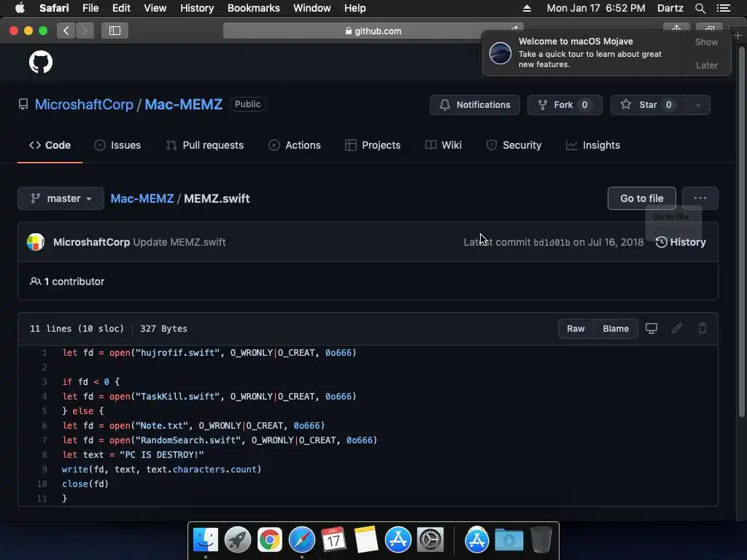
Task: Open display source blob desktop icon
Action: coord(651,329)
